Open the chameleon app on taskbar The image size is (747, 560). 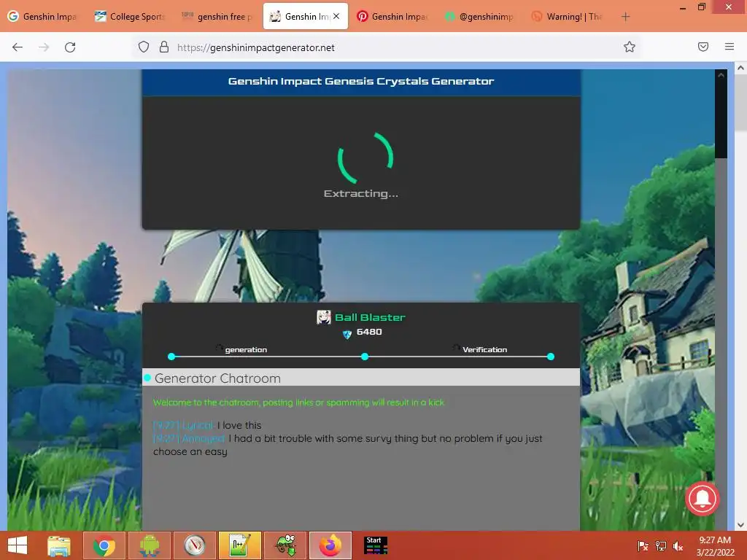click(x=285, y=545)
